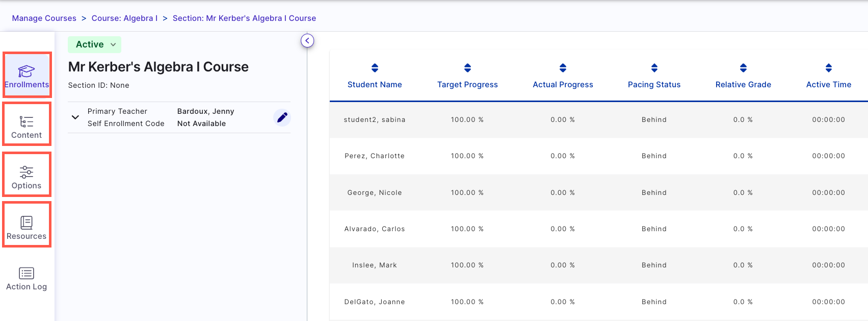
Task: Open the Resources book icon
Action: click(x=27, y=223)
